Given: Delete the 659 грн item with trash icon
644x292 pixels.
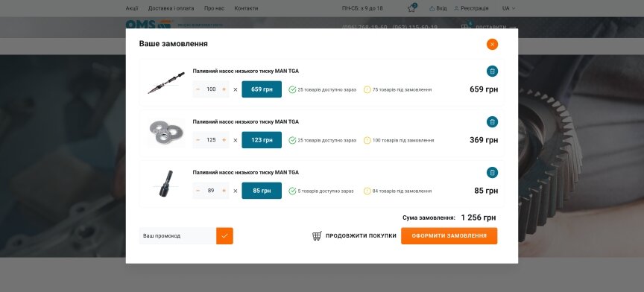Looking at the screenshot, I should coord(492,72).
